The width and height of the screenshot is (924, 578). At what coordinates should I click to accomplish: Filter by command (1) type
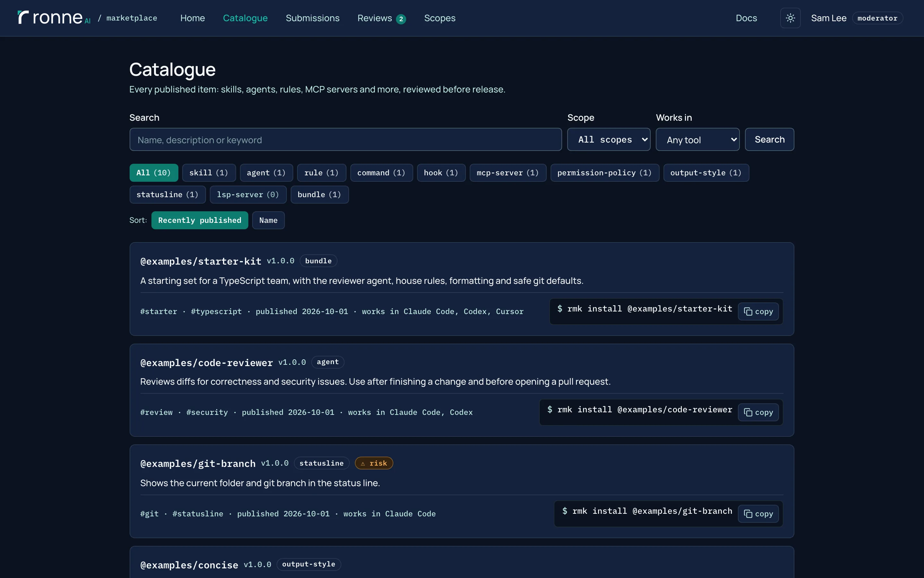381,173
